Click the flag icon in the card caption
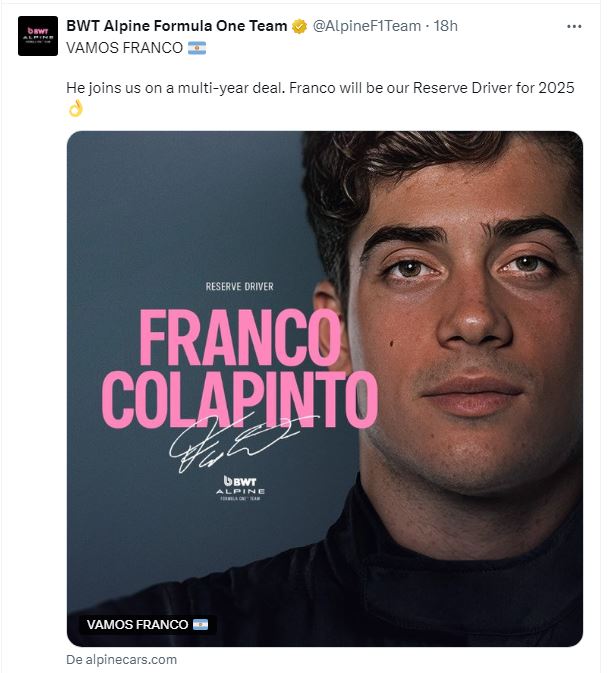The image size is (607, 673). click(x=200, y=624)
